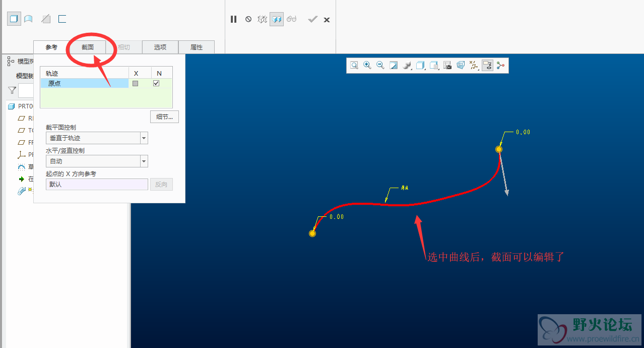Click the no preview icon
This screenshot has width=644, height=348.
pyautogui.click(x=248, y=19)
